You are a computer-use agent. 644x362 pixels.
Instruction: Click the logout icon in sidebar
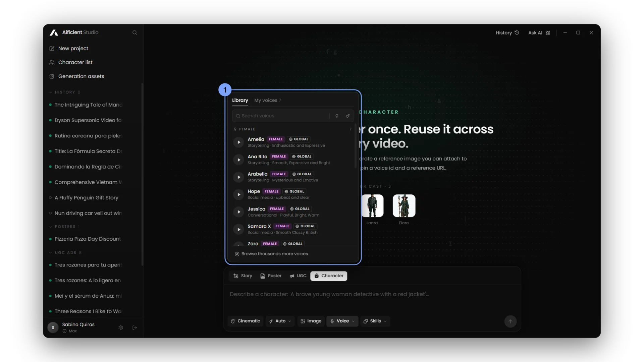[135, 328]
